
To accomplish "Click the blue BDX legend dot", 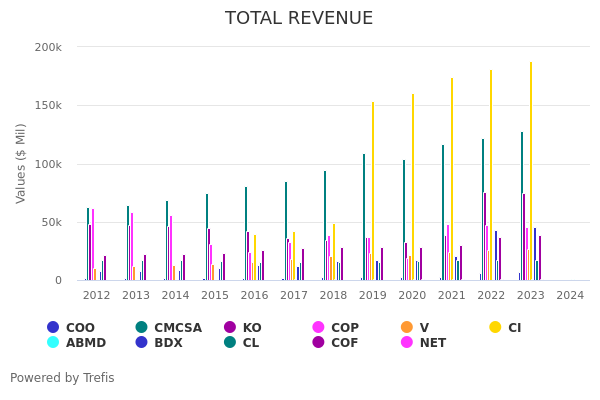I will click(x=142, y=342).
